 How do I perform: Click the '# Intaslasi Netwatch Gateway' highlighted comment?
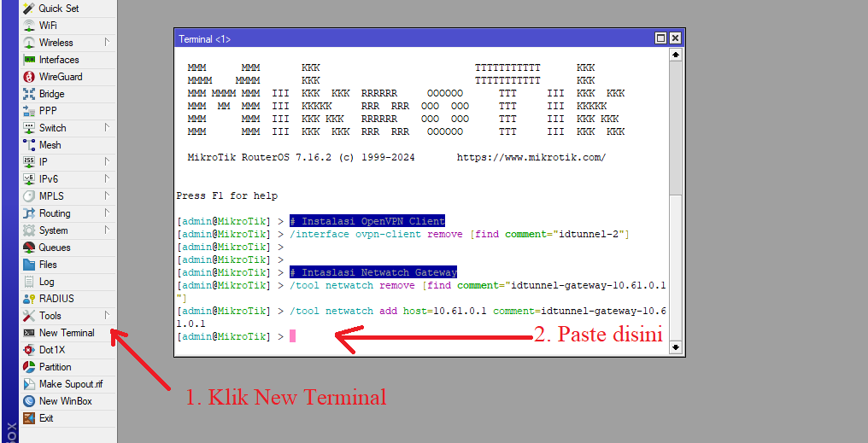373,272
